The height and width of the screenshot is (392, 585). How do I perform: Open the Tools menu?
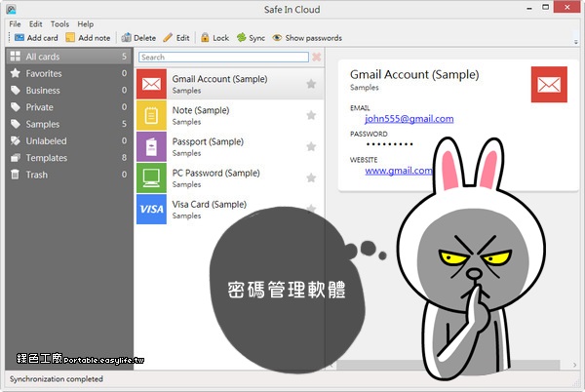[59, 23]
